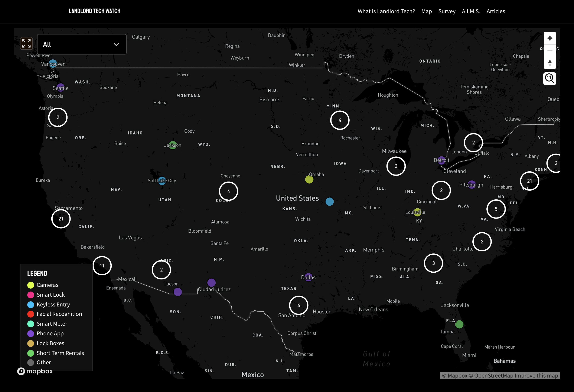Open the Map nav item
The height and width of the screenshot is (392, 574).
click(426, 11)
